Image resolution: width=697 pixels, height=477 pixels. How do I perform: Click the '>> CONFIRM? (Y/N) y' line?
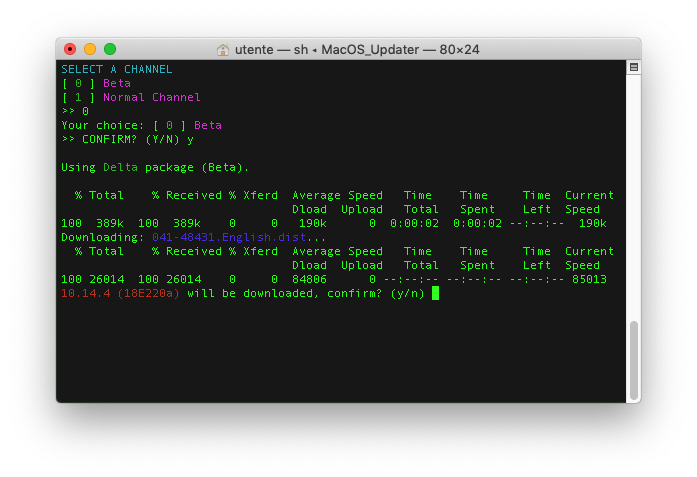[x=128, y=139]
